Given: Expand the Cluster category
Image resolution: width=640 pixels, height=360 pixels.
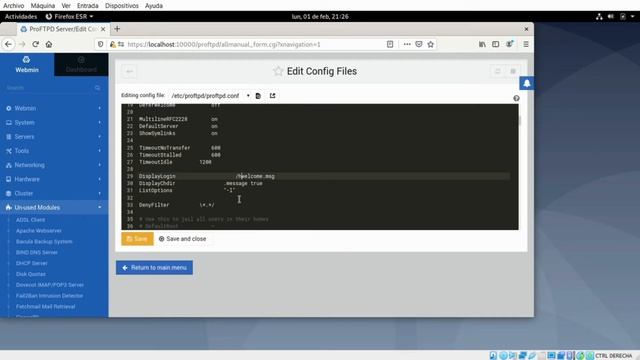Looking at the screenshot, I should (x=54, y=193).
